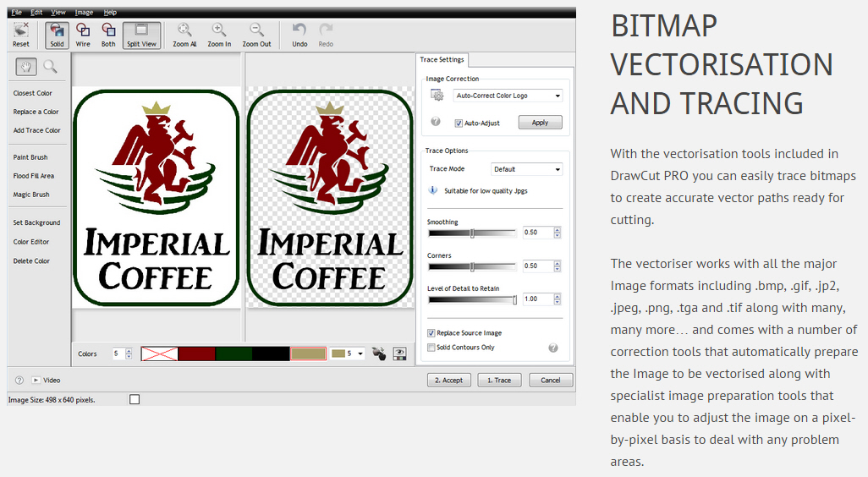
Task: Open the Color Editor
Action: point(31,242)
